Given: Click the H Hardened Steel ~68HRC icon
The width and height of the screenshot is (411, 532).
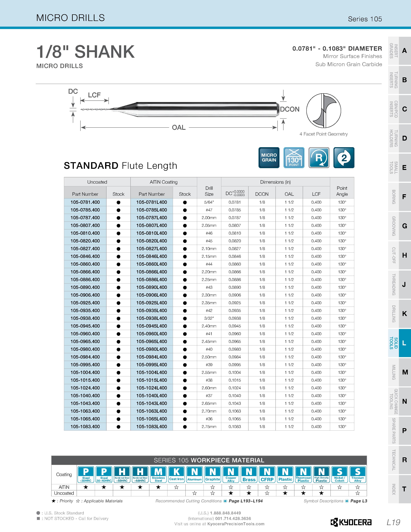Looking at the screenshot, I should [x=140, y=474].
